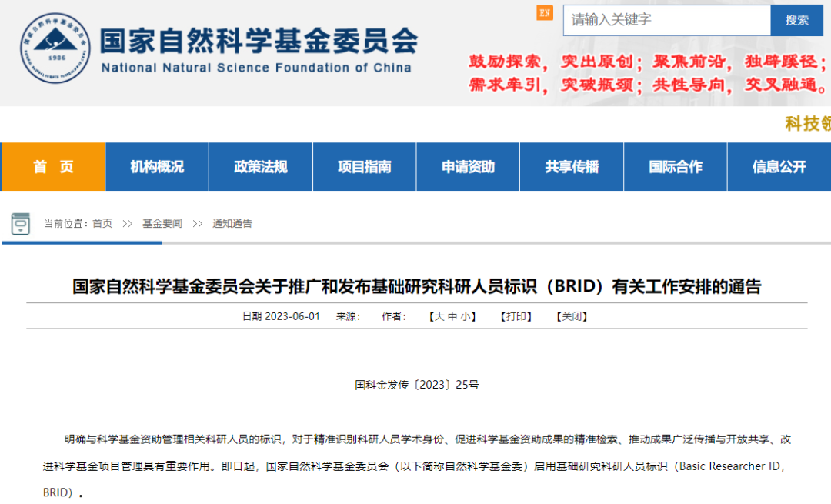Open 通知通告 breadcrumb link
The width and height of the screenshot is (831, 504).
click(x=232, y=224)
